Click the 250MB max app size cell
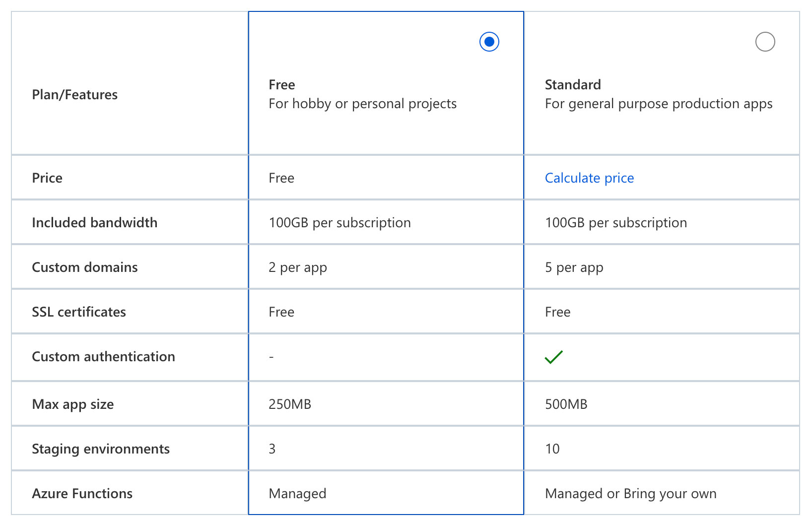 point(290,404)
